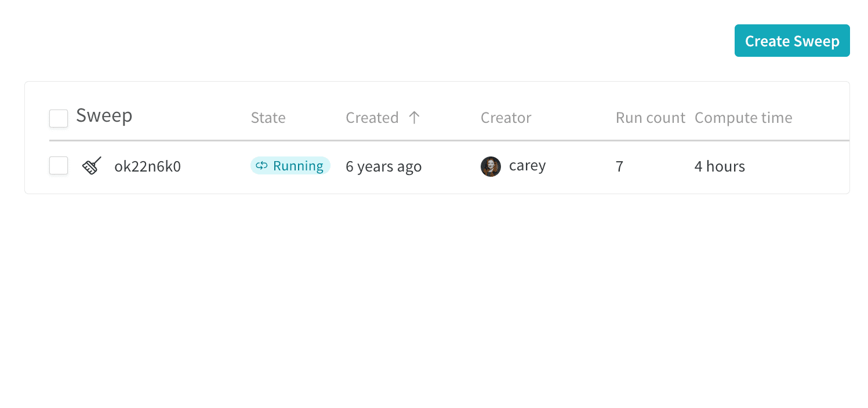Screen dimensions: 868x408
Task: Sort by the Created column header
Action: pyautogui.click(x=372, y=118)
